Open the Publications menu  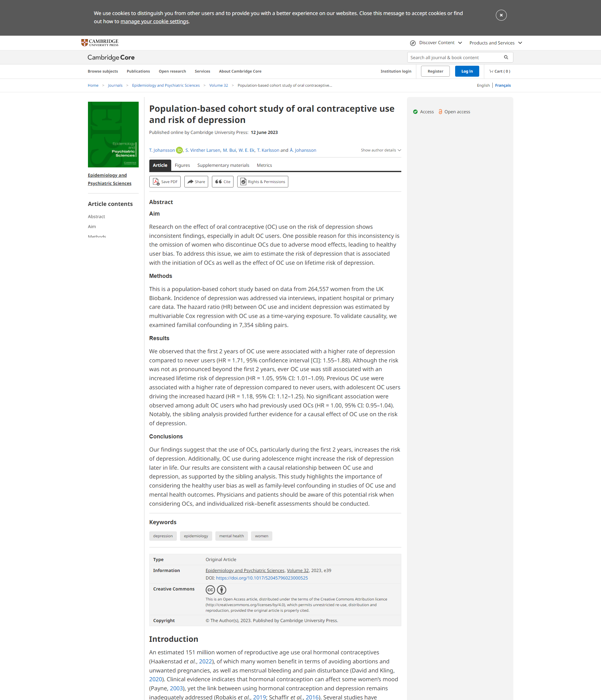(138, 71)
